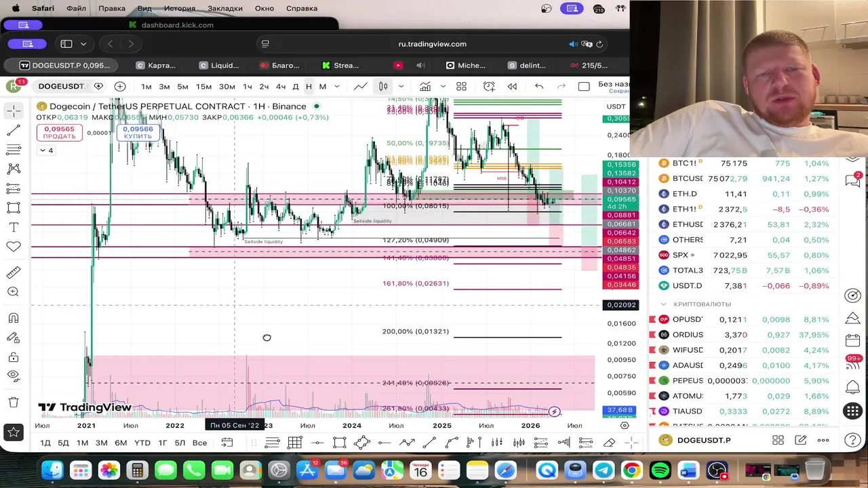Image resolution: width=868 pixels, height=488 pixels.
Task: Click trash icon to remove drawings
Action: pos(14,403)
